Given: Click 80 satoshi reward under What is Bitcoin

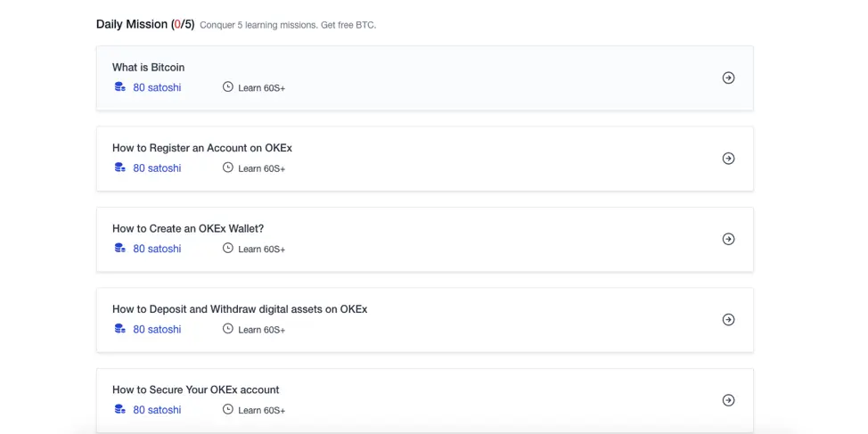Looking at the screenshot, I should tap(157, 87).
